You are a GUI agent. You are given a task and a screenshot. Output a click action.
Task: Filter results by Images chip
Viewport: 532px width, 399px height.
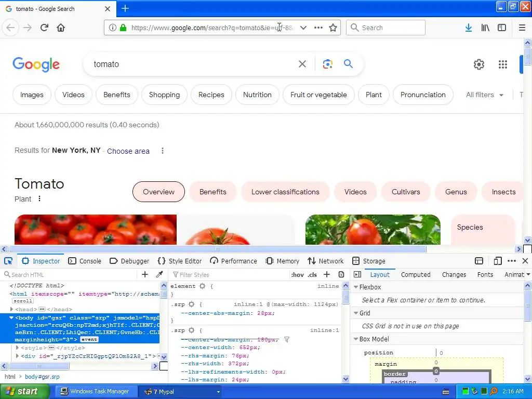[x=32, y=95]
